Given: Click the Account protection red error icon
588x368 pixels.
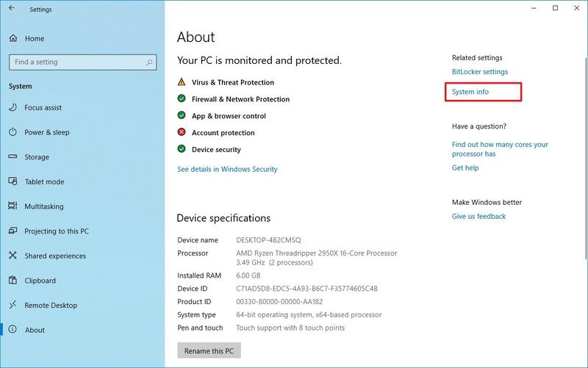Looking at the screenshot, I should tap(182, 132).
